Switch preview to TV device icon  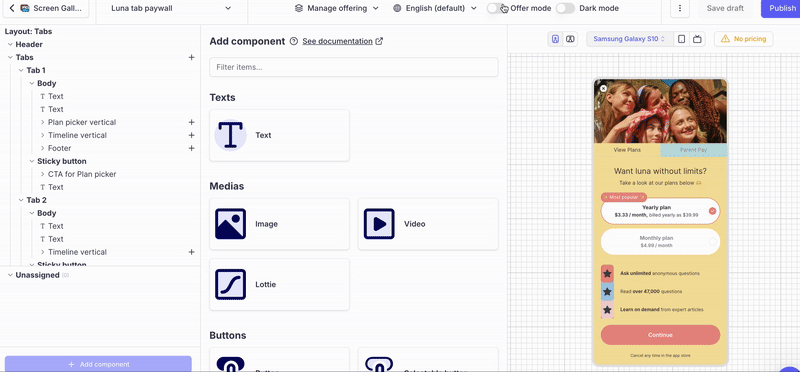coord(697,39)
